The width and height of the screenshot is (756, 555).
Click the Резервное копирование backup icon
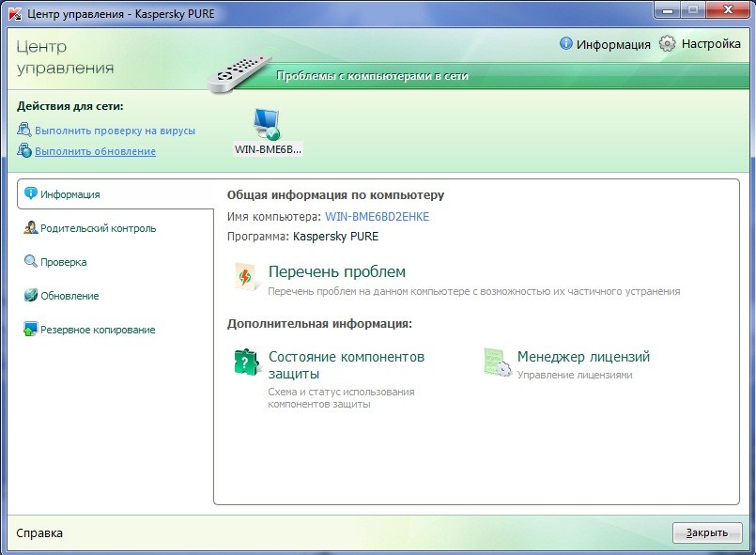coord(30,329)
